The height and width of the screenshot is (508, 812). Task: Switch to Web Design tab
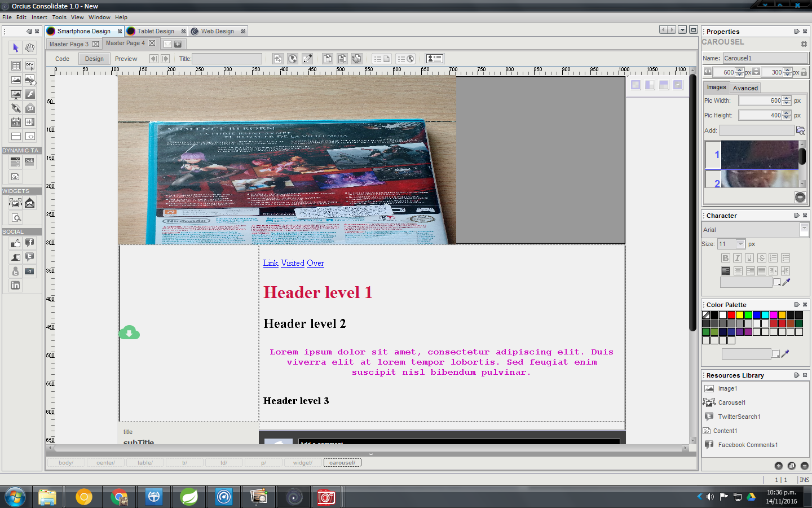217,31
